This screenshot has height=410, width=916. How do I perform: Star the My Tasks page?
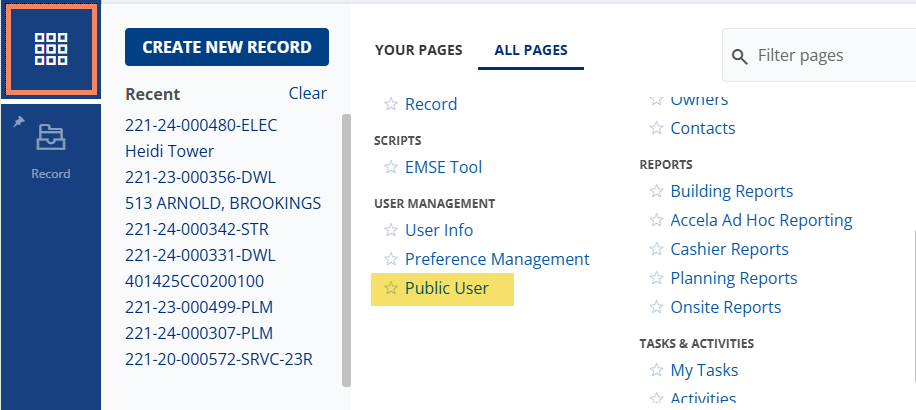pyautogui.click(x=656, y=371)
